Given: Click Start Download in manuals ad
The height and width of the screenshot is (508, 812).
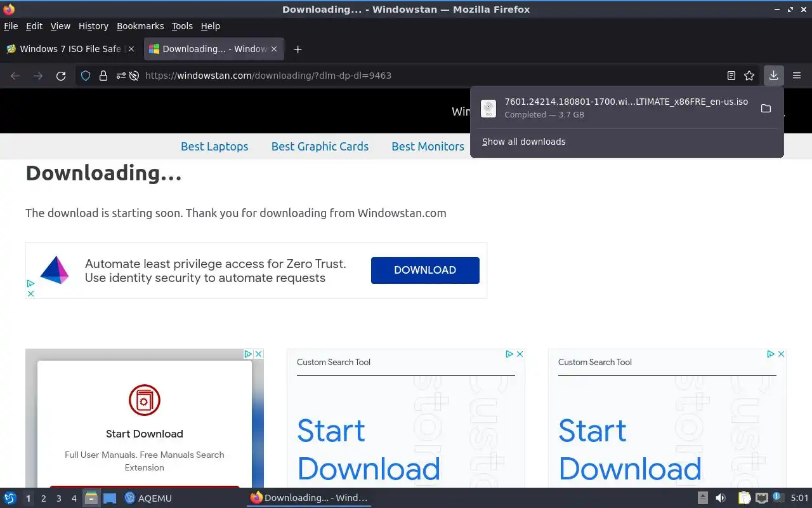Looking at the screenshot, I should click(145, 434).
